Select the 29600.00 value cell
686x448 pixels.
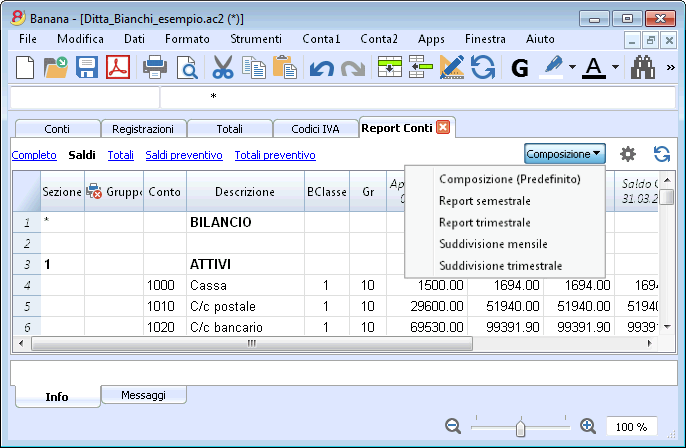pos(427,306)
